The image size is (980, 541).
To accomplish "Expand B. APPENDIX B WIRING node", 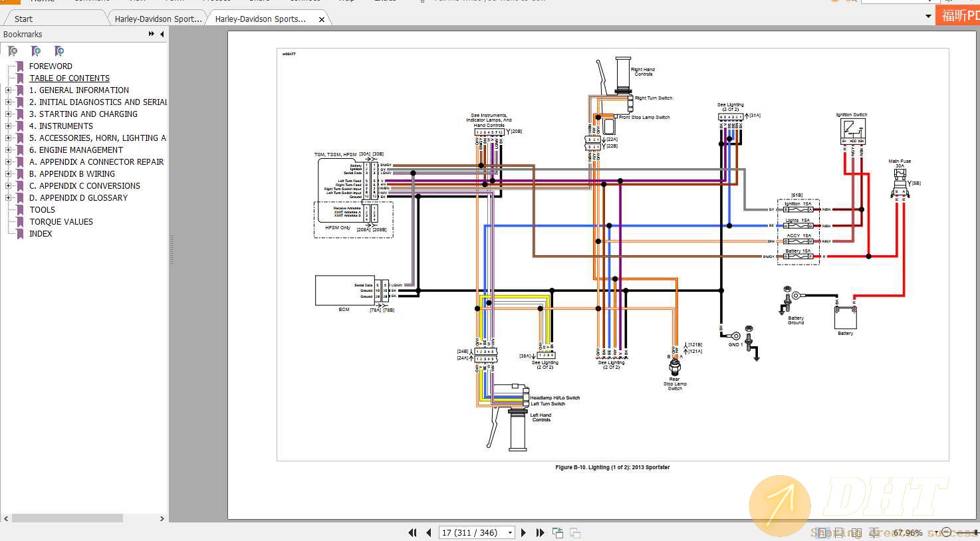I will click(8, 173).
